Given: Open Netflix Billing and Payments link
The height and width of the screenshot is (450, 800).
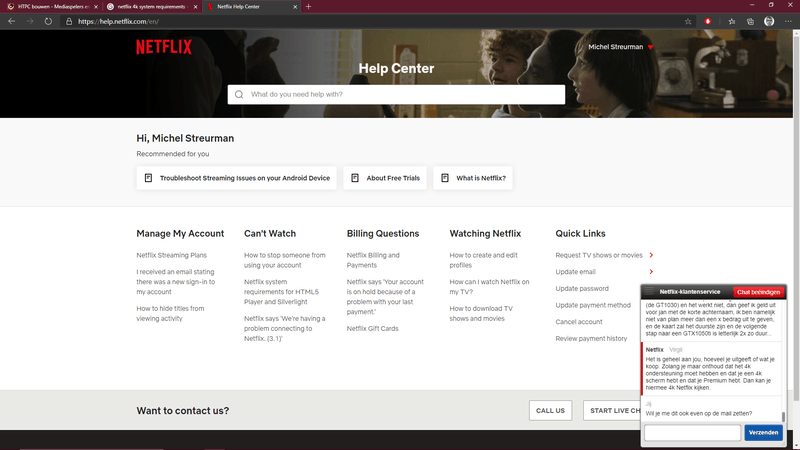Looking at the screenshot, I should 373,260.
